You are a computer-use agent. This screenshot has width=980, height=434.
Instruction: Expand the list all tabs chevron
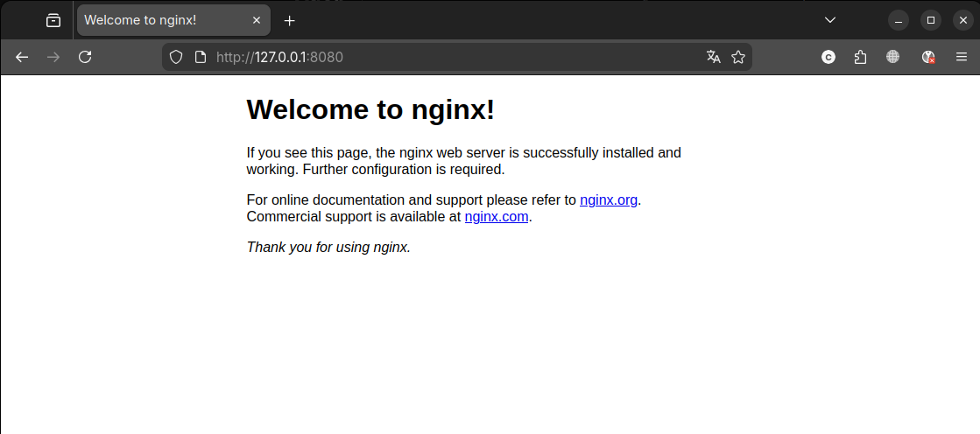[x=830, y=20]
